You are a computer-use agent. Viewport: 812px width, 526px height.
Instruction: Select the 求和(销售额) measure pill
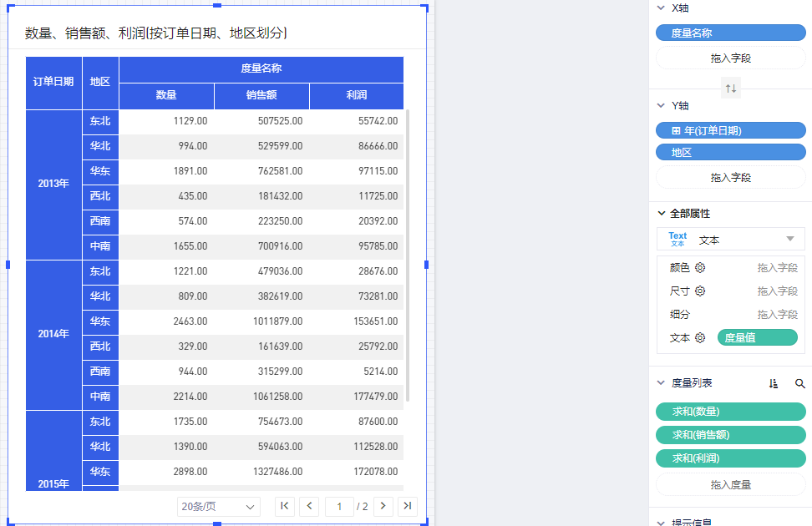[730, 435]
